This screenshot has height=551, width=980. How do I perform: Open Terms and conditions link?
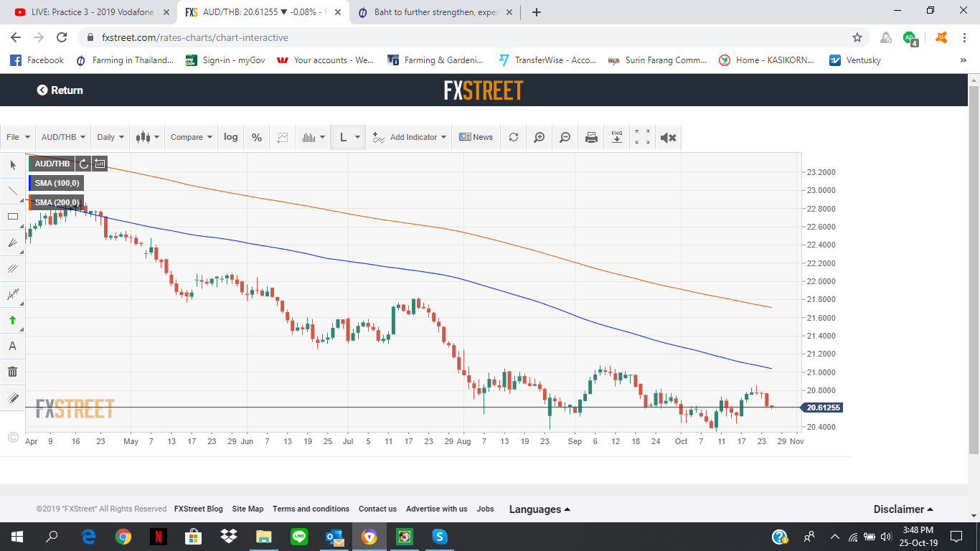311,509
